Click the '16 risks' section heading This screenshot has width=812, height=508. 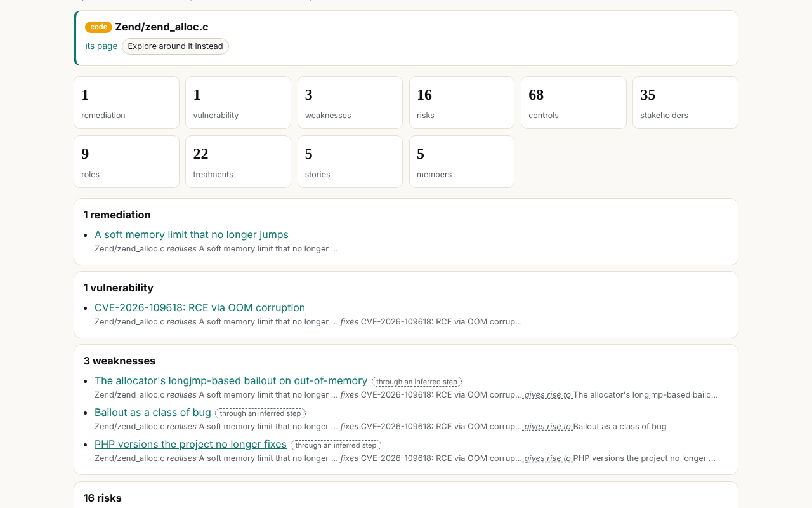coord(103,498)
